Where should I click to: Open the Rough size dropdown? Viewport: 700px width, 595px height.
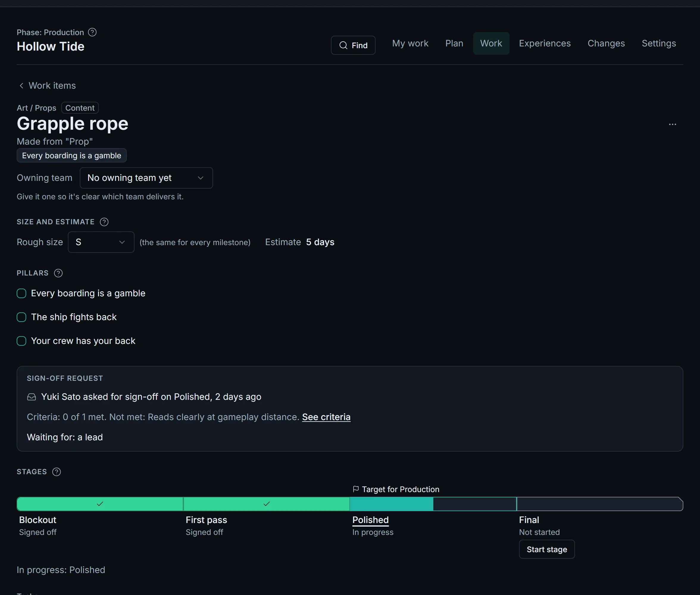click(101, 242)
